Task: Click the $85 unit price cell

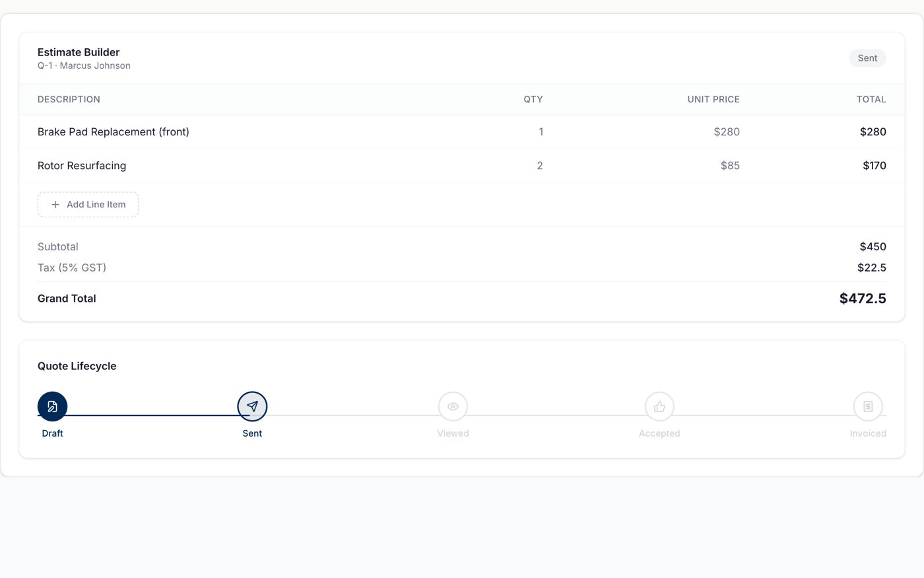Action: 730,166
